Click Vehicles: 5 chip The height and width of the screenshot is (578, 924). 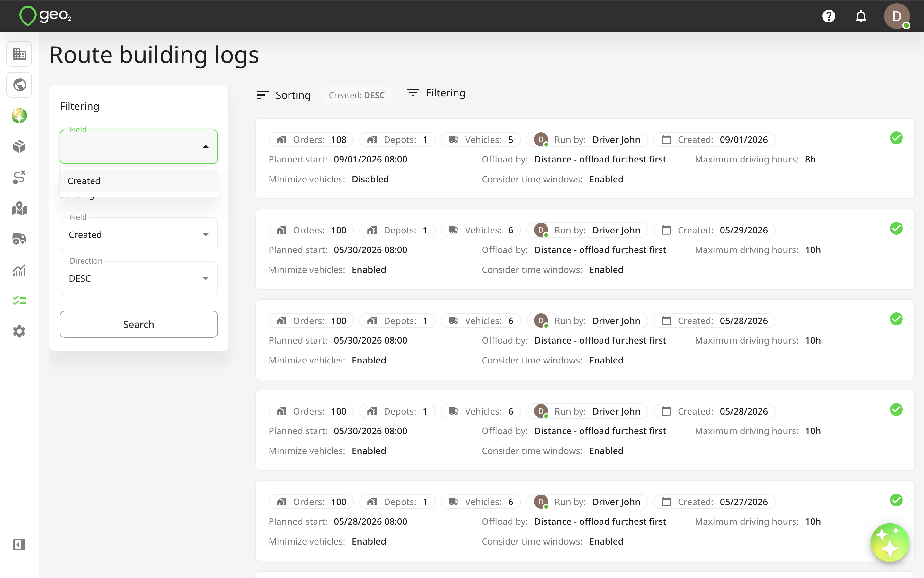coord(481,140)
